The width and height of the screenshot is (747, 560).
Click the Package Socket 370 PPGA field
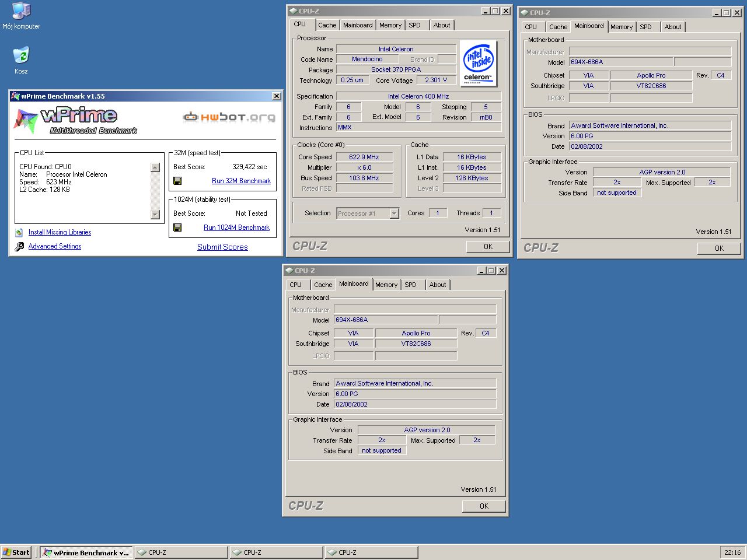point(396,70)
